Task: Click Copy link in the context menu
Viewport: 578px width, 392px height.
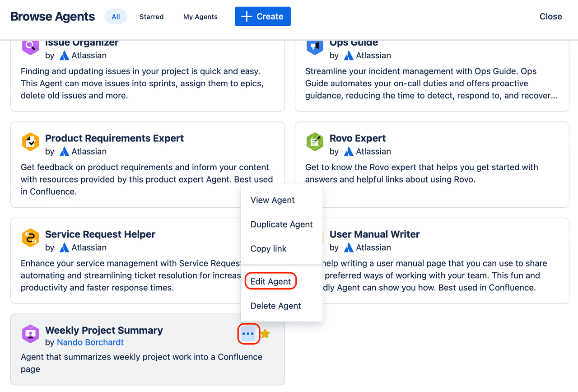Action: pyautogui.click(x=268, y=248)
